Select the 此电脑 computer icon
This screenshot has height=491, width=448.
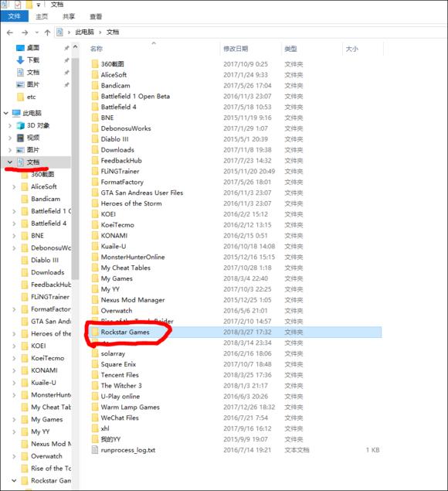click(x=16, y=113)
